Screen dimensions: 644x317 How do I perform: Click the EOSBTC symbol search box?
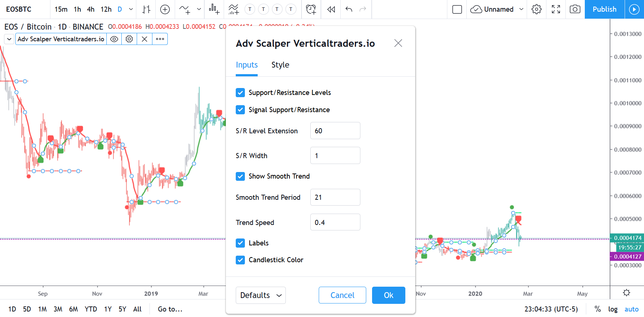(x=25, y=9)
